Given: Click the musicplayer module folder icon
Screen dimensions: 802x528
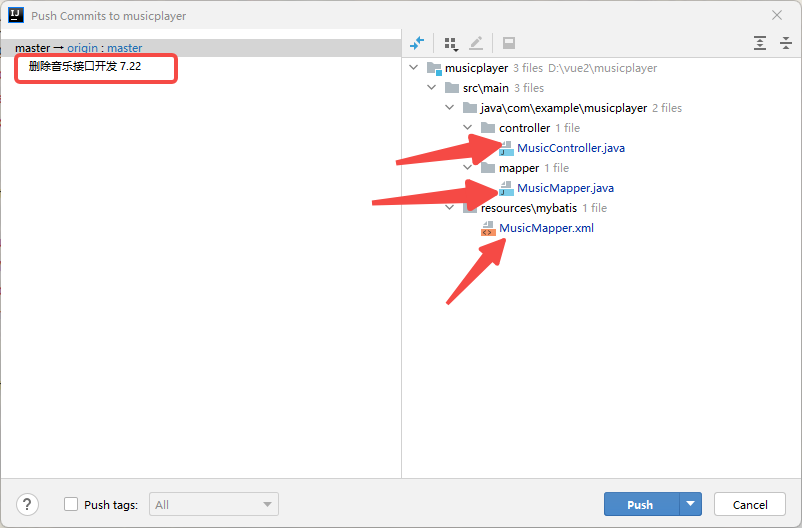Looking at the screenshot, I should [x=434, y=68].
